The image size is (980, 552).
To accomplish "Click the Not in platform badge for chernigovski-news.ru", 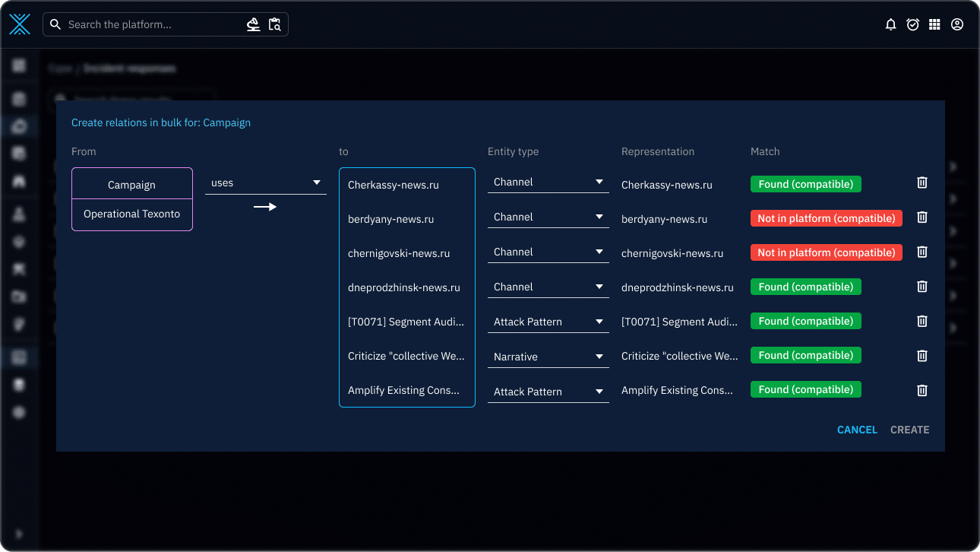I will tap(826, 252).
